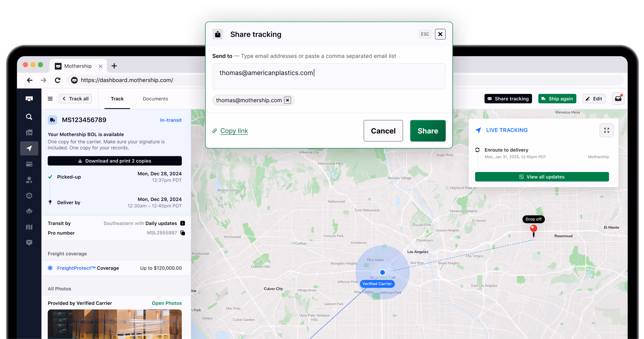Click the Edit button
This screenshot has width=644, height=339.
click(594, 99)
